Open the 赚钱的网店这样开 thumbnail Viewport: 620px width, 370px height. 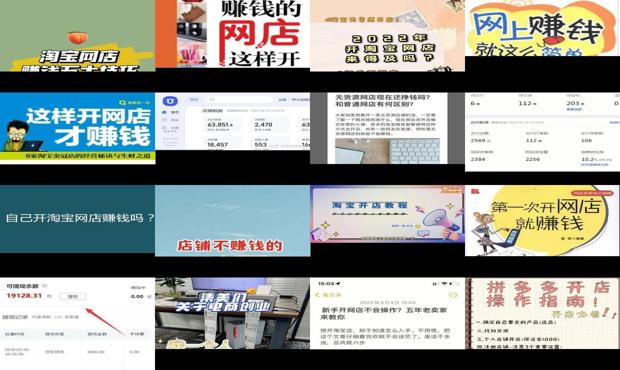232,34
